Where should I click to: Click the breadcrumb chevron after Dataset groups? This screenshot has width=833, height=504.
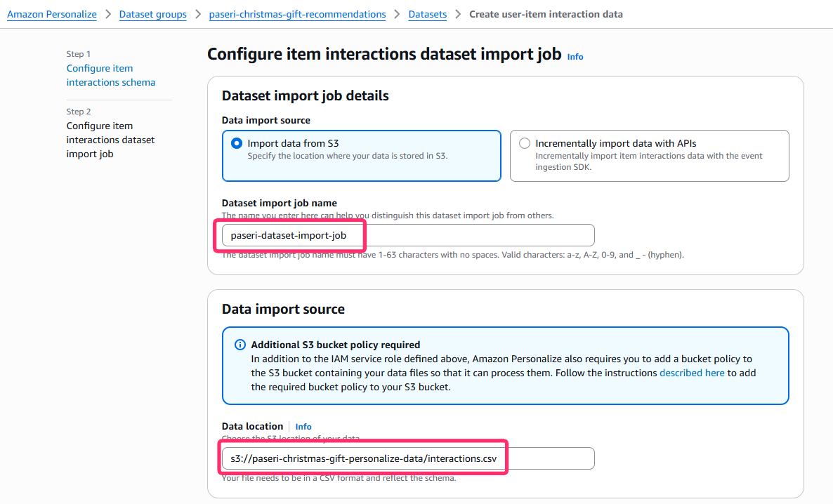pos(198,14)
